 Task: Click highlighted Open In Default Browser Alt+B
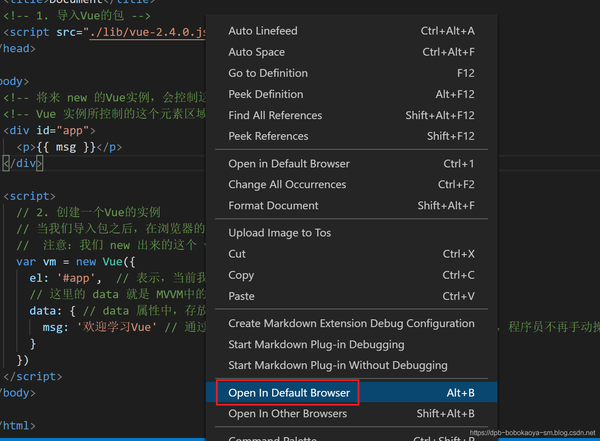pos(351,393)
